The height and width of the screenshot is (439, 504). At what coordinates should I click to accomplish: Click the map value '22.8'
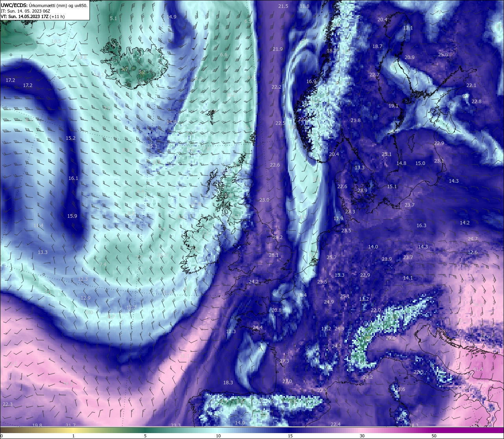(x=476, y=102)
